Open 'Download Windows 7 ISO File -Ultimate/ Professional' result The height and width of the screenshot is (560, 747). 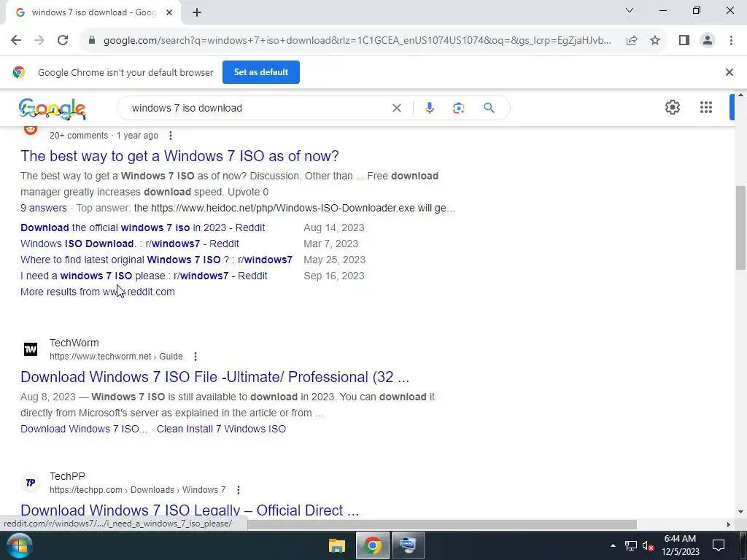215,377
